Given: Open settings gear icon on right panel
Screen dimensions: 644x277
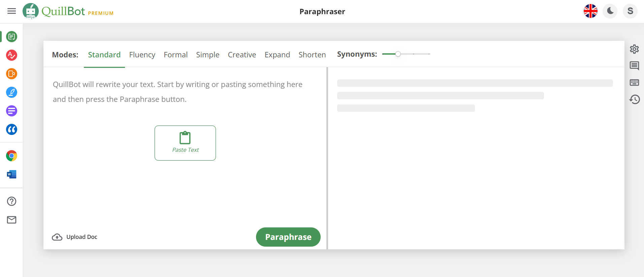Looking at the screenshot, I should coord(634,49).
